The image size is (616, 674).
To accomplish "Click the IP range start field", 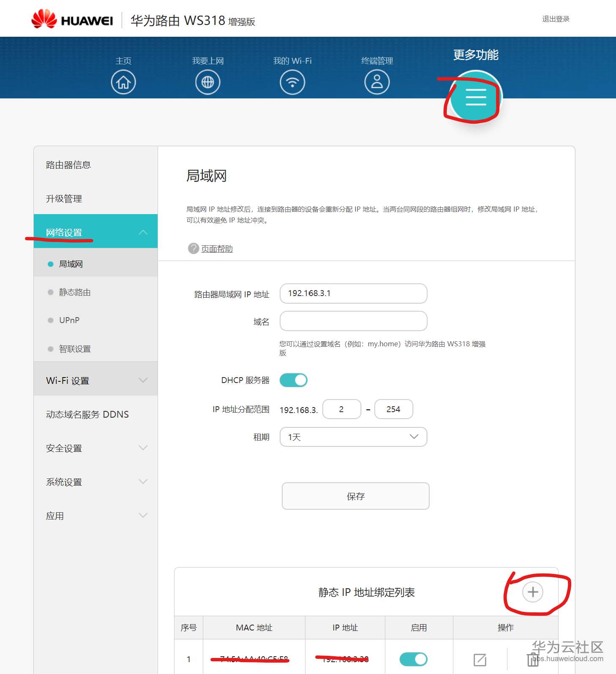I will click(x=342, y=409).
